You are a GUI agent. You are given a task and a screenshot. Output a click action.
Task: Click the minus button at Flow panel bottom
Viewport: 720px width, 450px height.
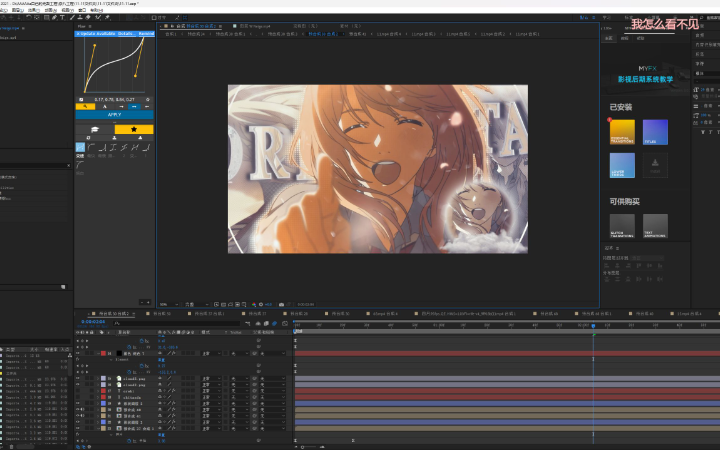pyautogui.click(x=142, y=302)
